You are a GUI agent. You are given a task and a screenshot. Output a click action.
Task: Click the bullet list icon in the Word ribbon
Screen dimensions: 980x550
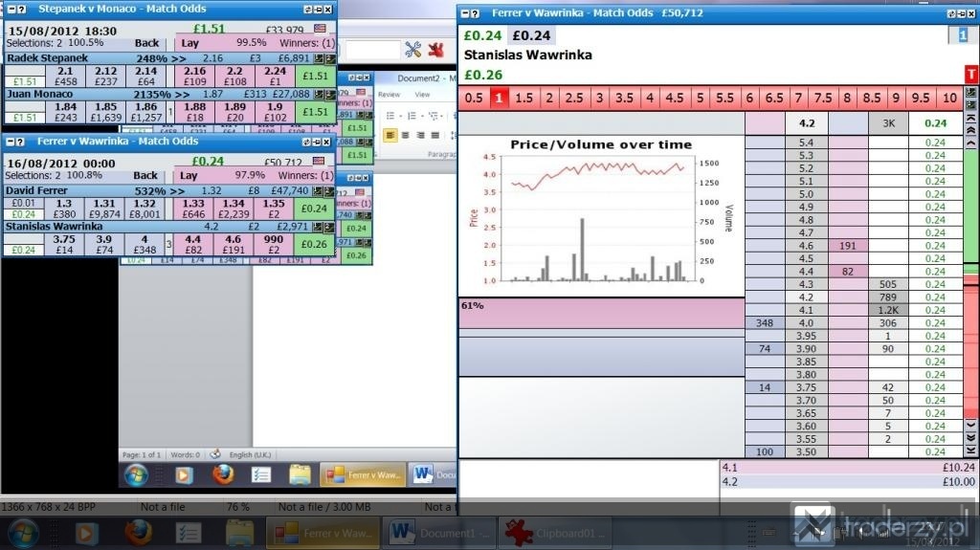tap(390, 116)
